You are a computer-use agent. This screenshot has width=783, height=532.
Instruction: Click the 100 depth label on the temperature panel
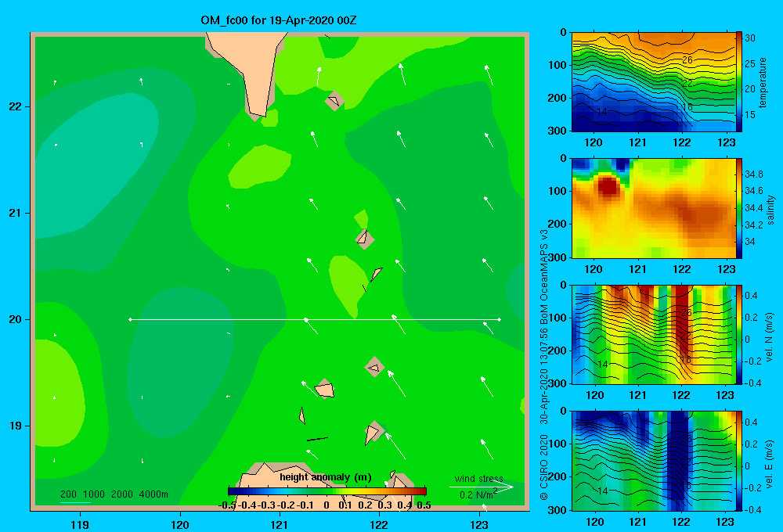coord(557,65)
